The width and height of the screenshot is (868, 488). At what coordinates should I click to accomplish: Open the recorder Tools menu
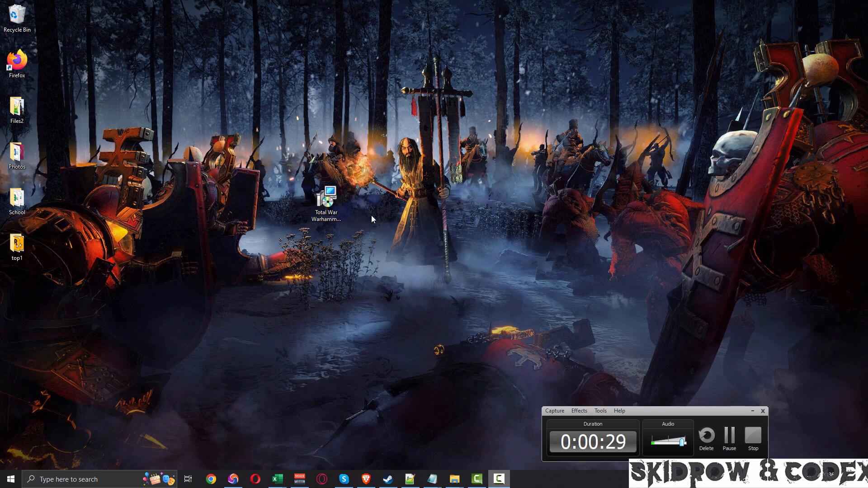(x=600, y=411)
